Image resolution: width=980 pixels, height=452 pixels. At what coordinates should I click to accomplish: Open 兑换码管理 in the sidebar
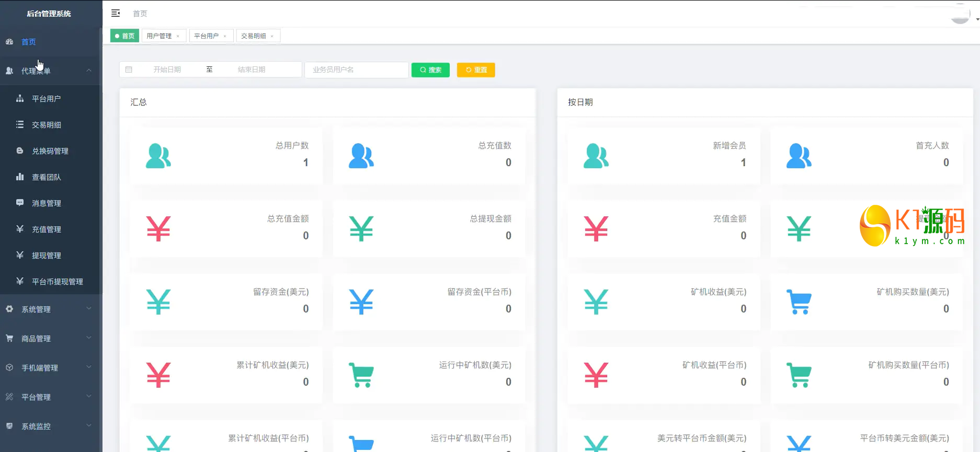click(x=50, y=151)
